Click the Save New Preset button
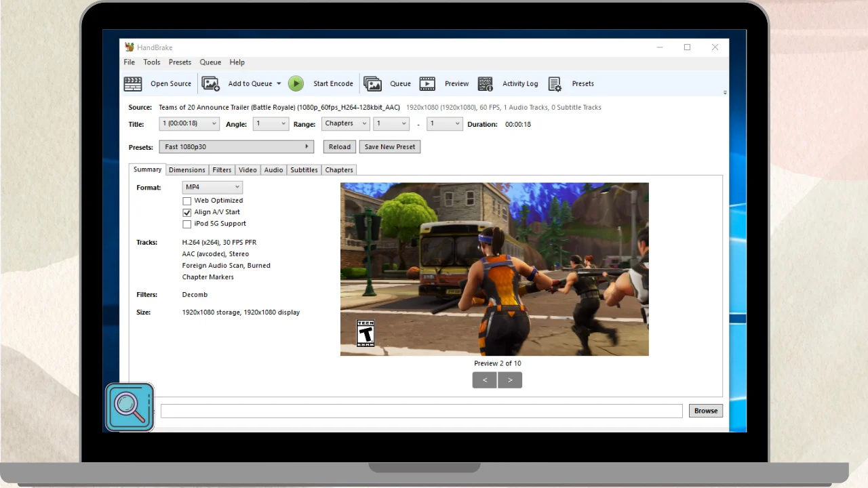Image resolution: width=868 pixels, height=488 pixels. [x=389, y=147]
